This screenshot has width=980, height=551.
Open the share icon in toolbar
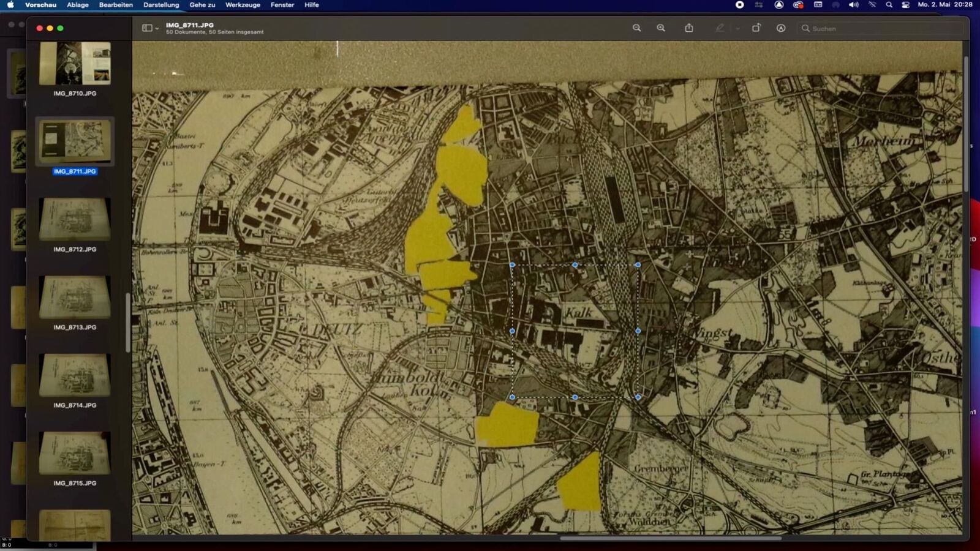(x=689, y=28)
